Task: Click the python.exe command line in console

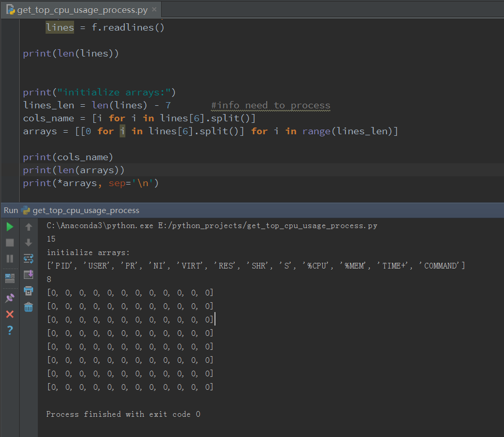Action: coord(212,225)
